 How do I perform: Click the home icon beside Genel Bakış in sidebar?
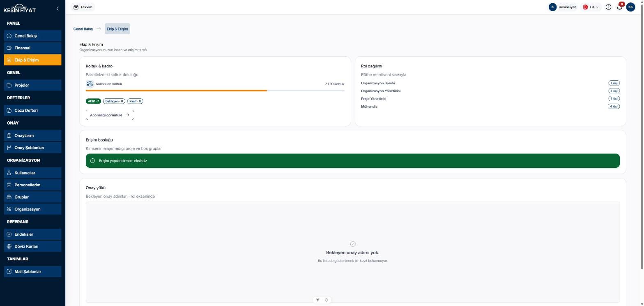pos(9,36)
